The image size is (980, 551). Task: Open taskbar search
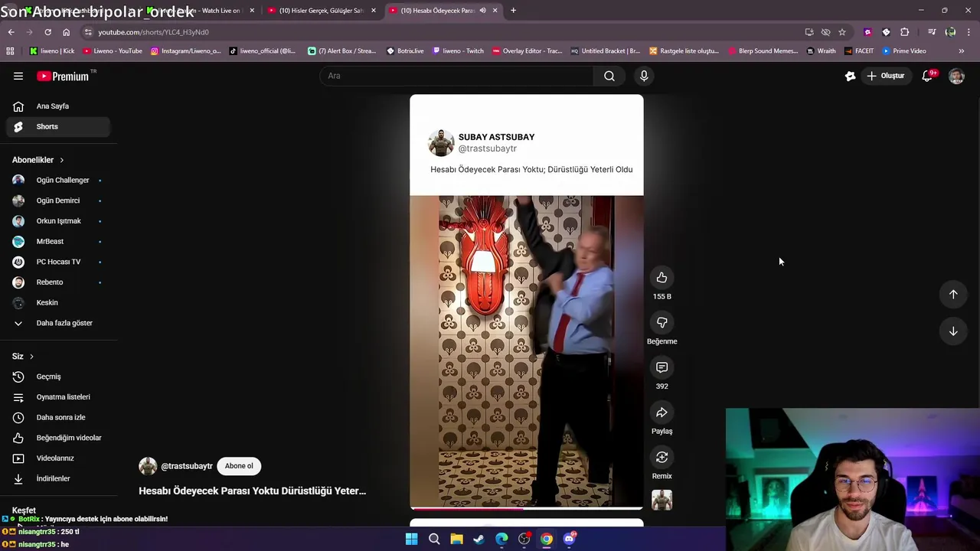(434, 539)
